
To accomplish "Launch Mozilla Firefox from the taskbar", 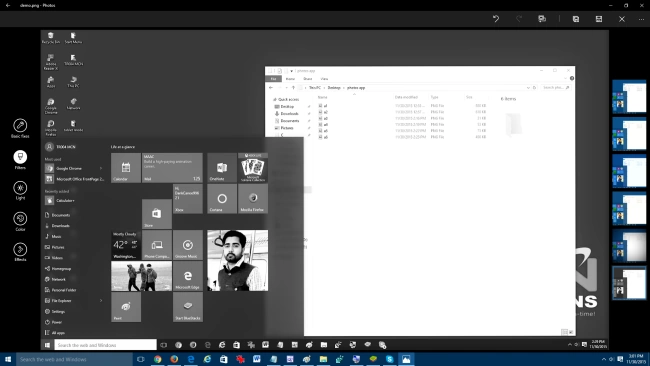I will [x=174, y=359].
